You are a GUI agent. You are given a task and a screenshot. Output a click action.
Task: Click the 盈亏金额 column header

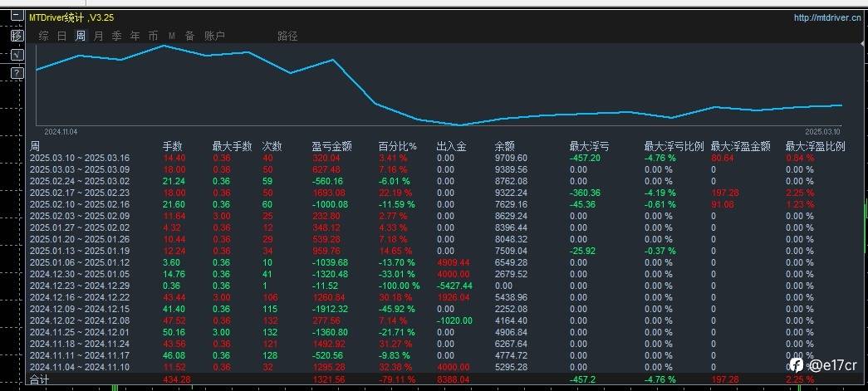point(331,146)
